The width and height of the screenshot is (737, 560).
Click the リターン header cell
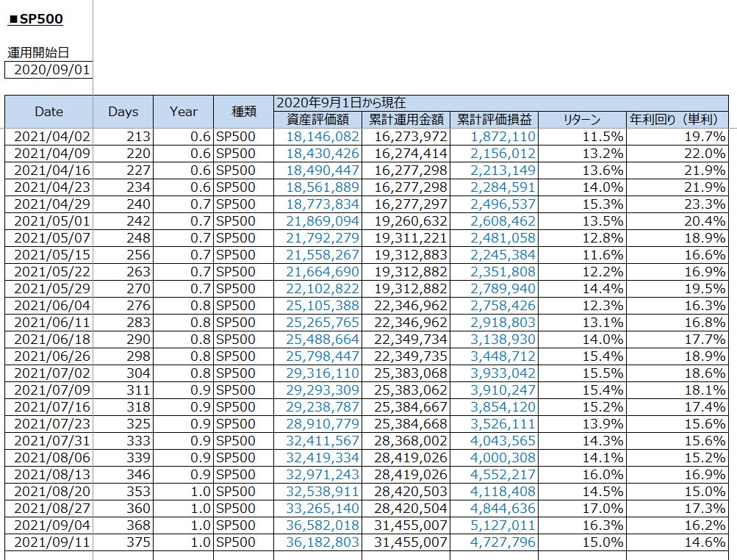click(x=582, y=120)
